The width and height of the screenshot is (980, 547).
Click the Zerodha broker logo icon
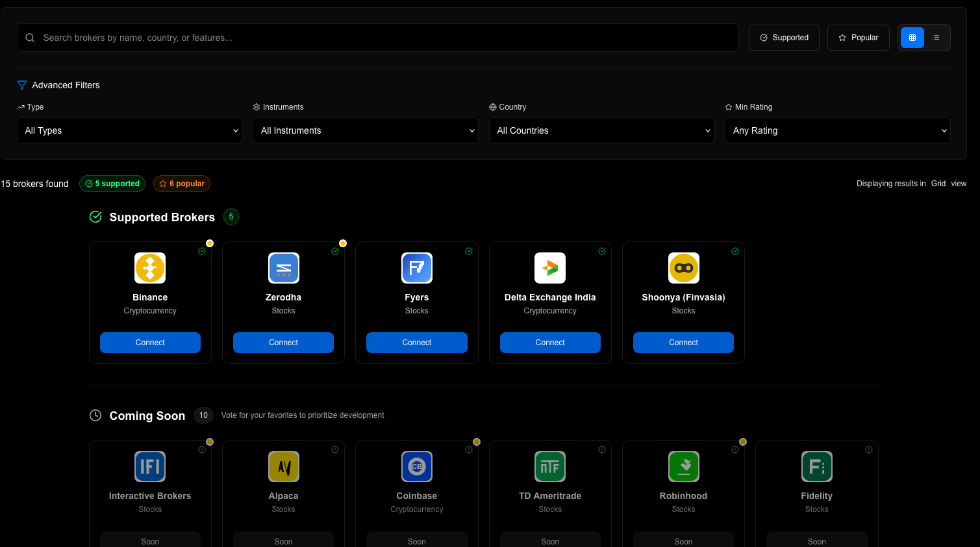tap(283, 267)
